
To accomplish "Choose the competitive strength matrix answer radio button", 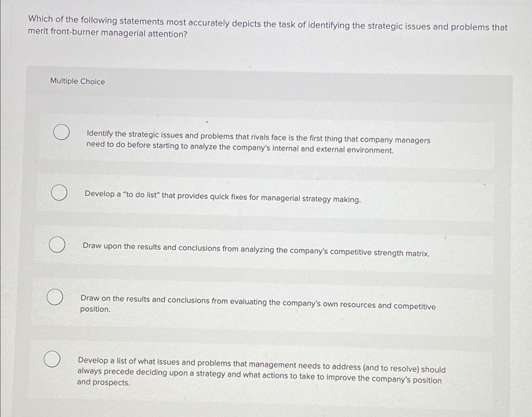I will [57, 245].
